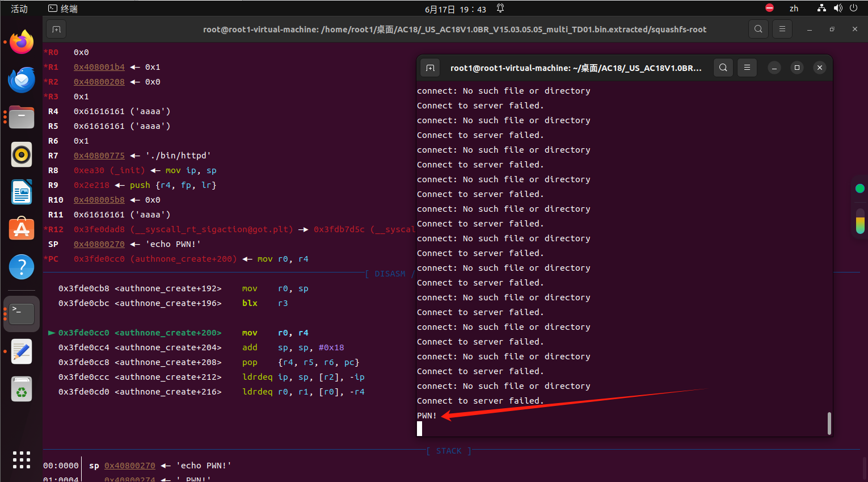Viewport: 868px width, 482px height.
Task: Click the red do-not-disturb indicator icon
Action: pyautogui.click(x=770, y=8)
